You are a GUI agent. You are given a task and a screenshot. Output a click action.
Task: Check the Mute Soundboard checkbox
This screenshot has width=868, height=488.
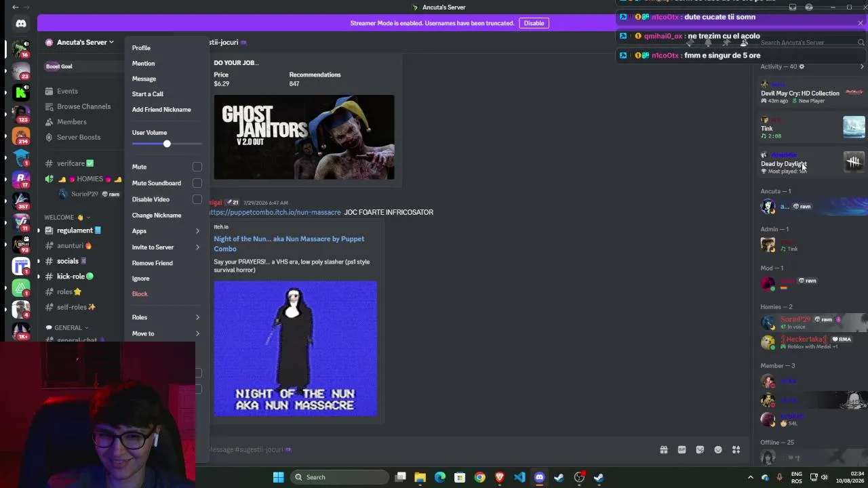[197, 183]
